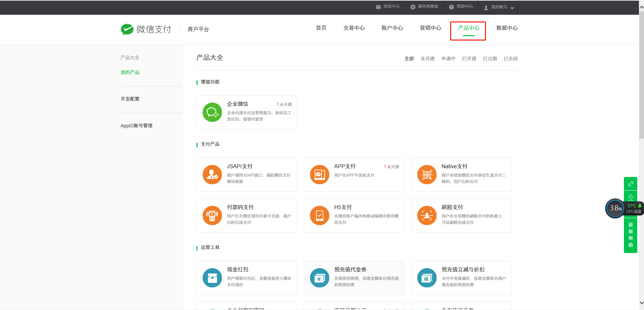Click the JSAPI支付 orange user icon
The height and width of the screenshot is (310, 644).
pos(212,175)
